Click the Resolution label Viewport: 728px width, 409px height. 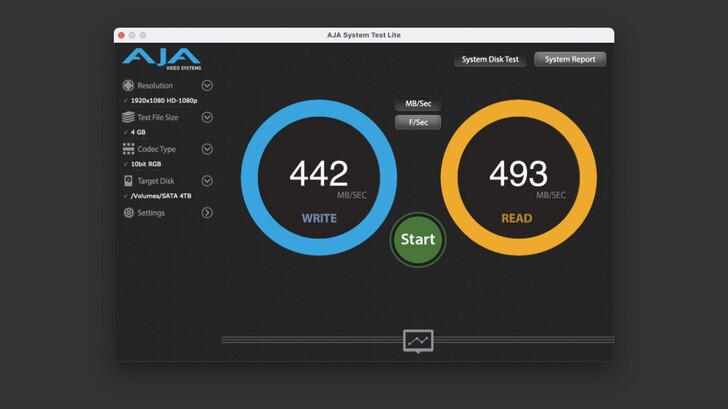tap(155, 85)
